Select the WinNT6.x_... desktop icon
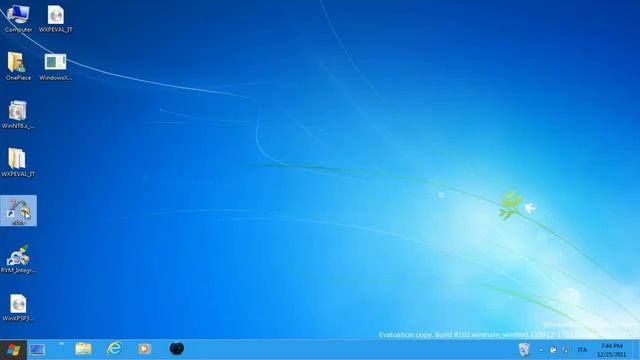Image resolution: width=640 pixels, height=360 pixels. 18,114
